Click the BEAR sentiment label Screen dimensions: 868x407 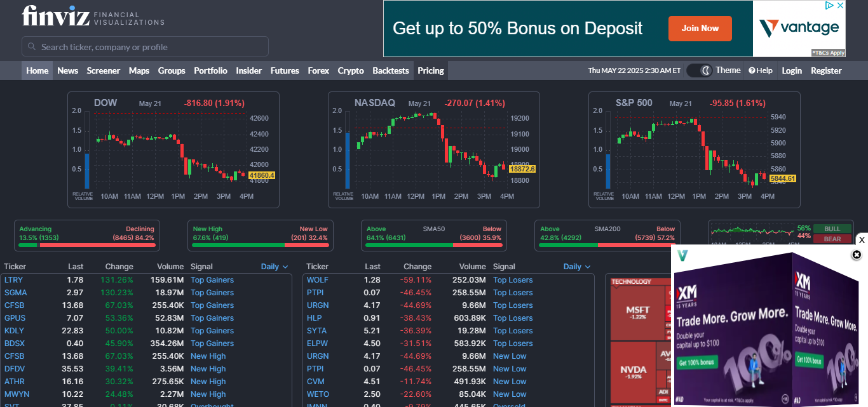click(832, 239)
